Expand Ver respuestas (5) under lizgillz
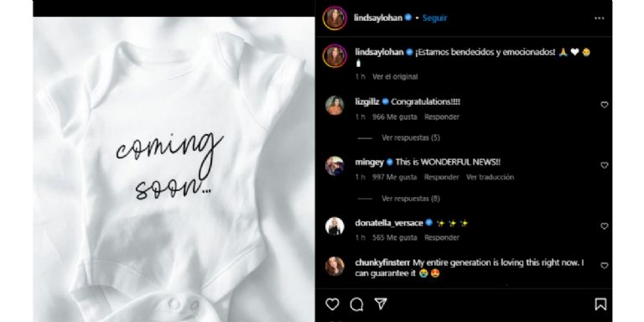644x322 pixels. pyautogui.click(x=411, y=138)
